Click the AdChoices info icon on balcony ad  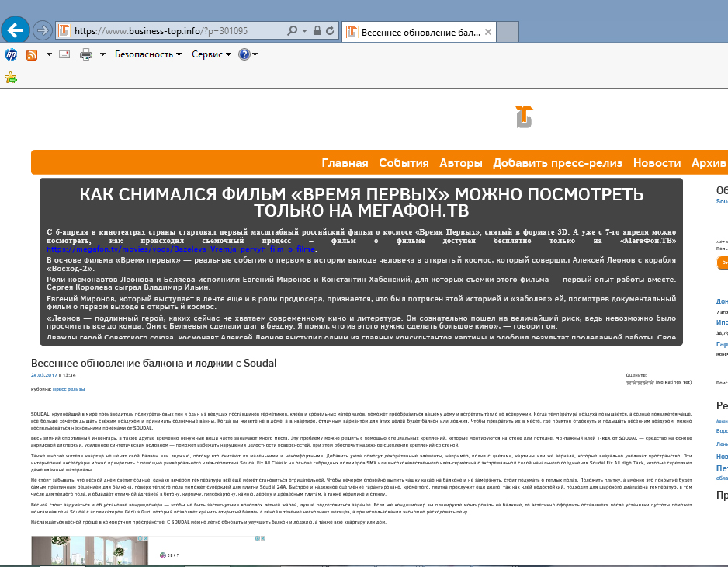point(140,538)
